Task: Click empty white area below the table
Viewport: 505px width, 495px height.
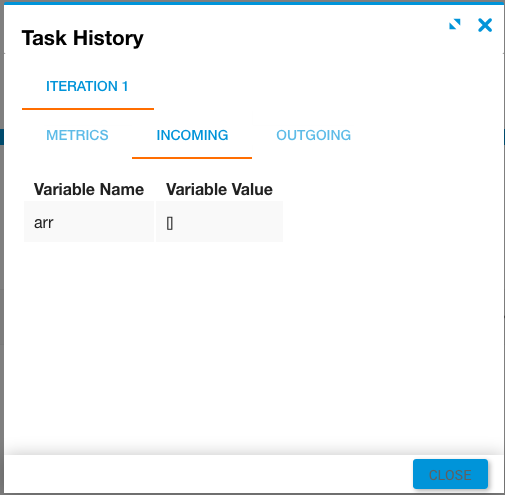Action: [253, 343]
